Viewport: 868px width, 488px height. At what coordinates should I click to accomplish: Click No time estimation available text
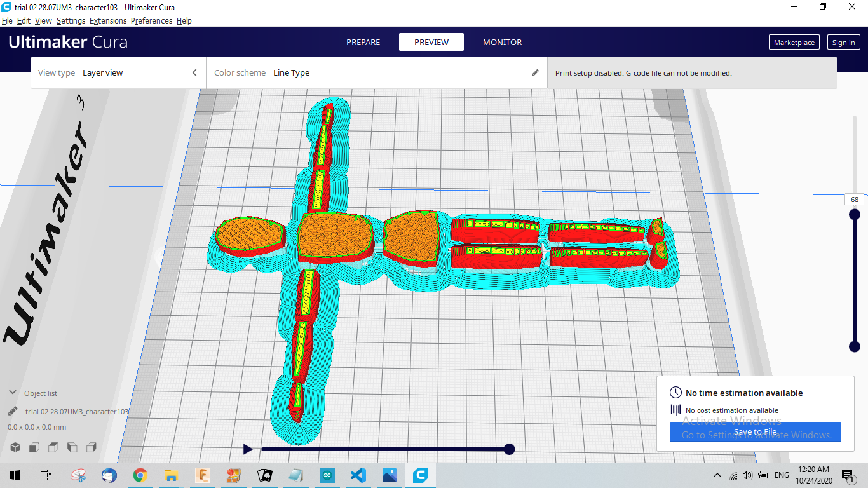[744, 393]
